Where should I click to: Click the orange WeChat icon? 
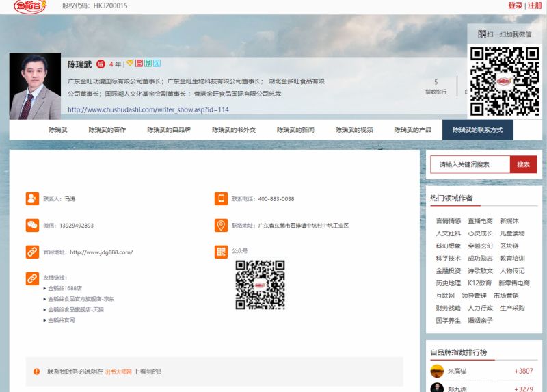32,225
